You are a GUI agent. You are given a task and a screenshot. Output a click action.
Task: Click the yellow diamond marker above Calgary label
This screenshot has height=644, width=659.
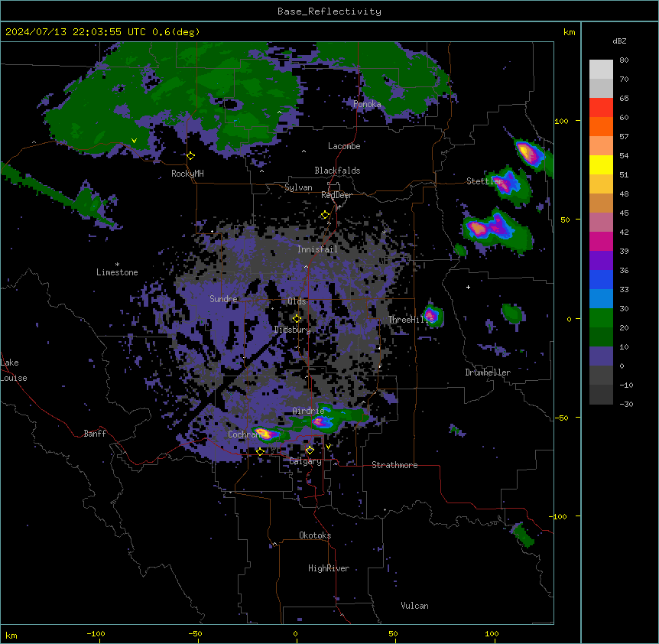pyautogui.click(x=310, y=450)
